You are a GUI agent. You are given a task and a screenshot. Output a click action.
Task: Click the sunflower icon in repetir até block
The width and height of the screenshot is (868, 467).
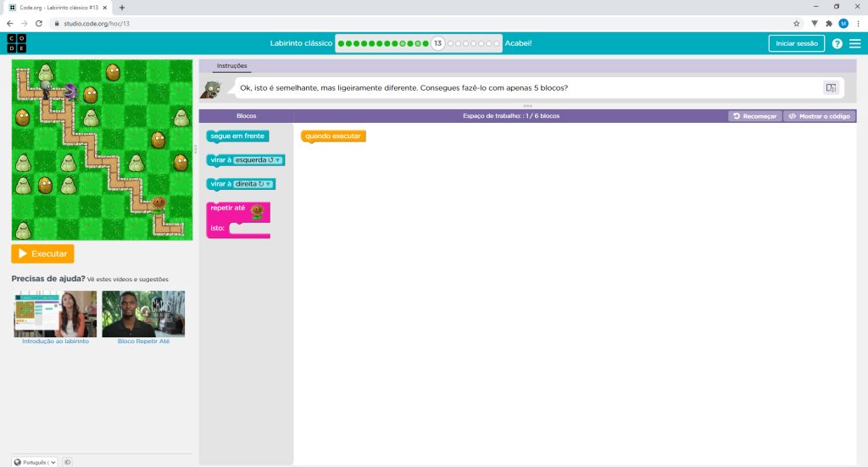coord(257,211)
